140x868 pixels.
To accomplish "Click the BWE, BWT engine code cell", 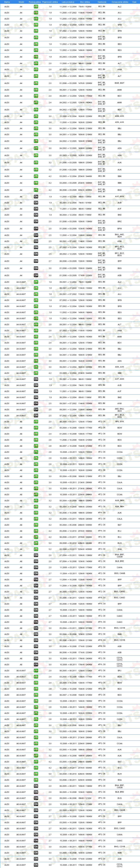I will click(x=119, y=83).
